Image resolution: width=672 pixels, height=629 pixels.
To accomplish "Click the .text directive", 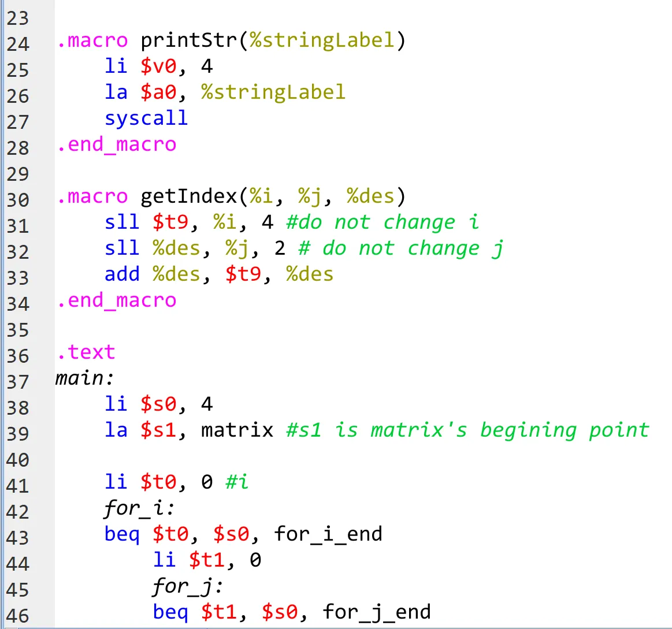I will tap(86, 352).
